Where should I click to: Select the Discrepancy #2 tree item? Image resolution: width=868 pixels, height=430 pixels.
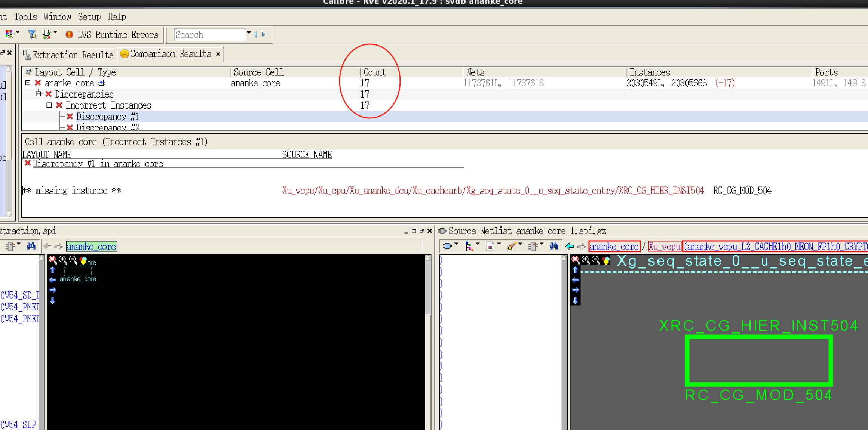coord(107,127)
